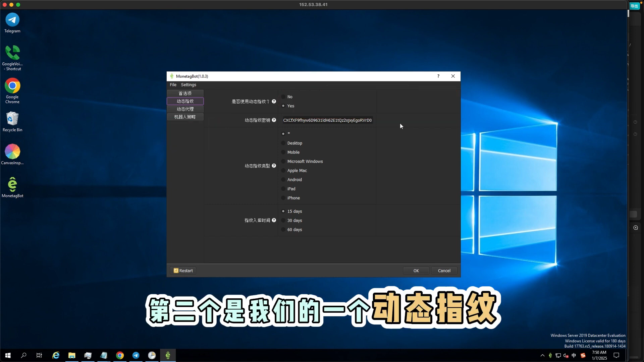
Task: Click the 动态指纹密钥 key field
Action: pos(327,120)
